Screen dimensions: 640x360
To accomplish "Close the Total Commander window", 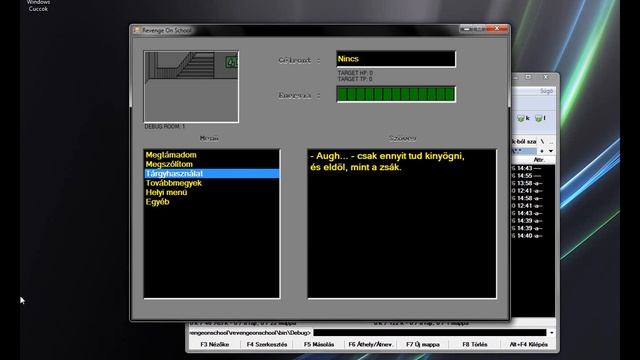I will point(546,77).
